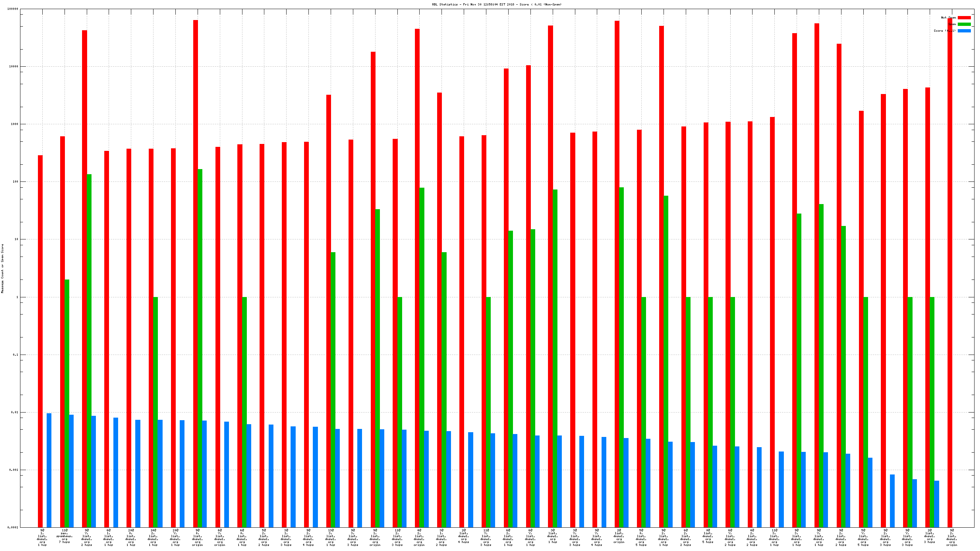Click the rightmost blue score bar
This screenshot has width=980, height=551.
937,504
